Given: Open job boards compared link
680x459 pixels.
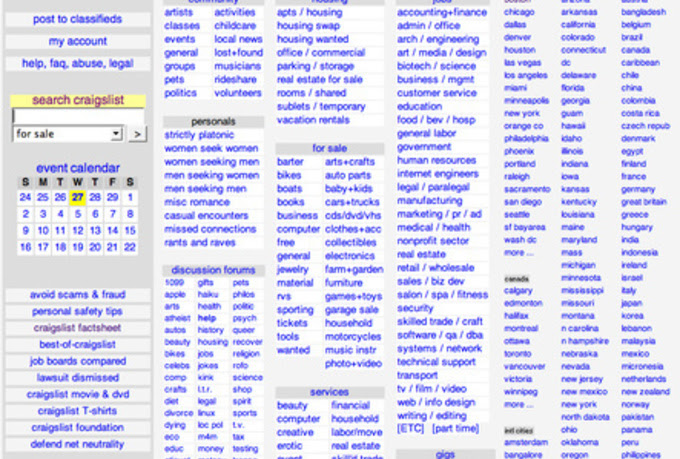Looking at the screenshot, I should click(78, 361).
